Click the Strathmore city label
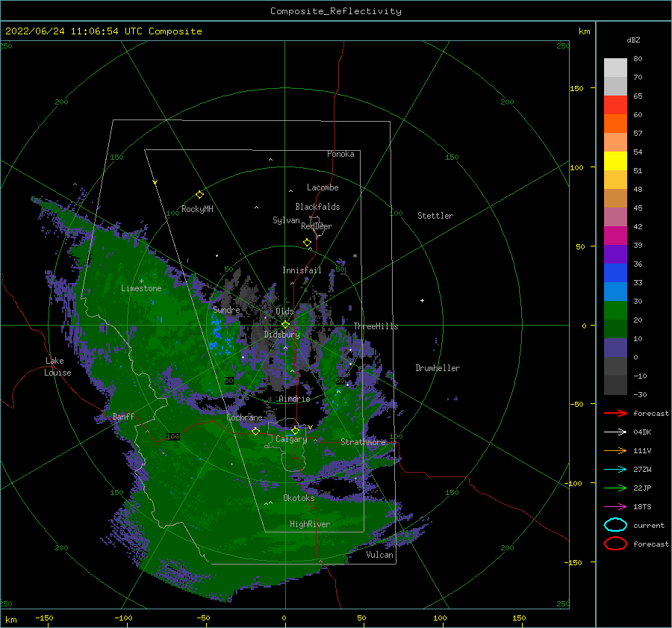The width and height of the screenshot is (672, 628). tap(364, 442)
